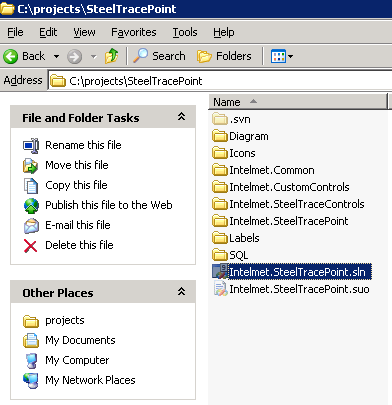Screen dimensions: 392x405
Task: Select the SQL folder name
Action: 239,255
